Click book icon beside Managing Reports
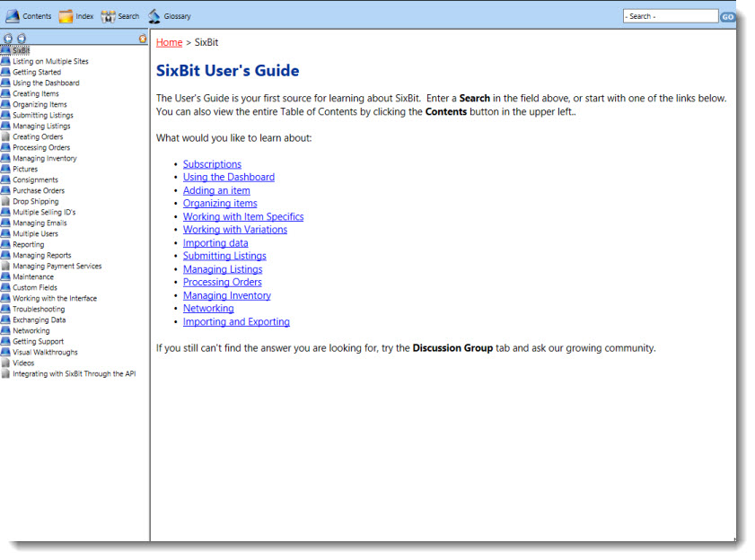This screenshot has height=560, width=755. (5, 255)
